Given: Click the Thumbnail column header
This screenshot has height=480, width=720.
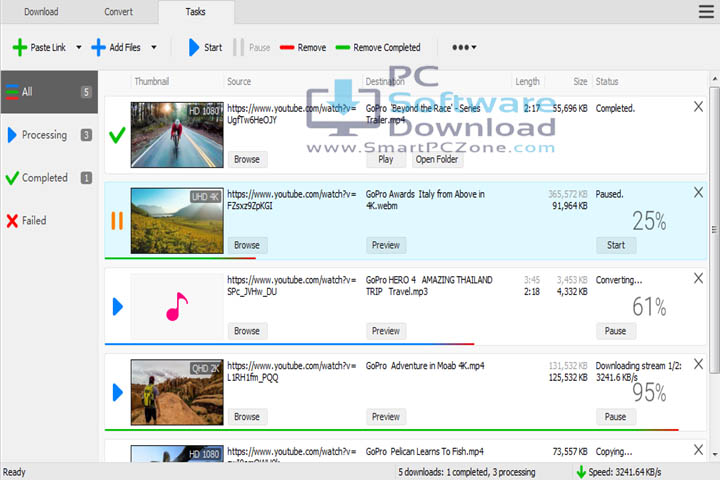Looking at the screenshot, I should [x=152, y=82].
